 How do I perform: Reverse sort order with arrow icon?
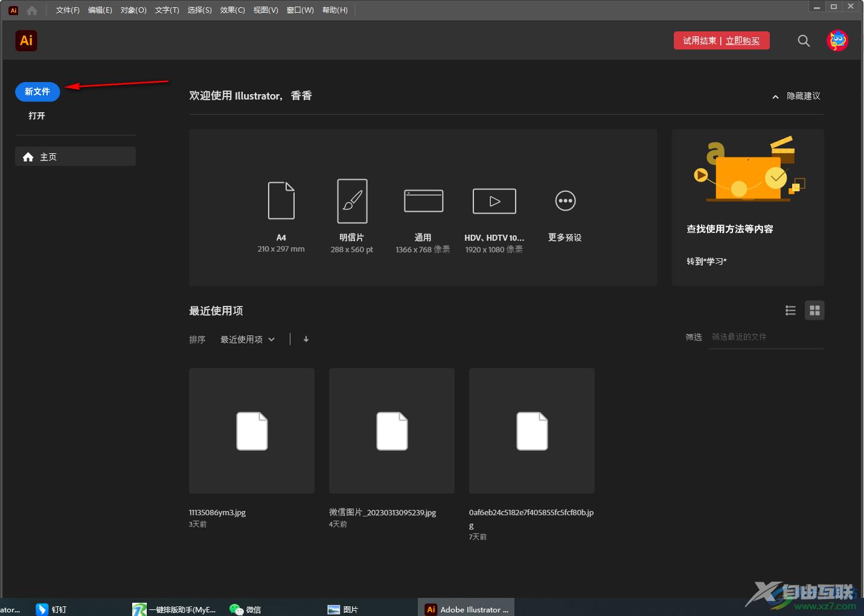pyautogui.click(x=306, y=339)
